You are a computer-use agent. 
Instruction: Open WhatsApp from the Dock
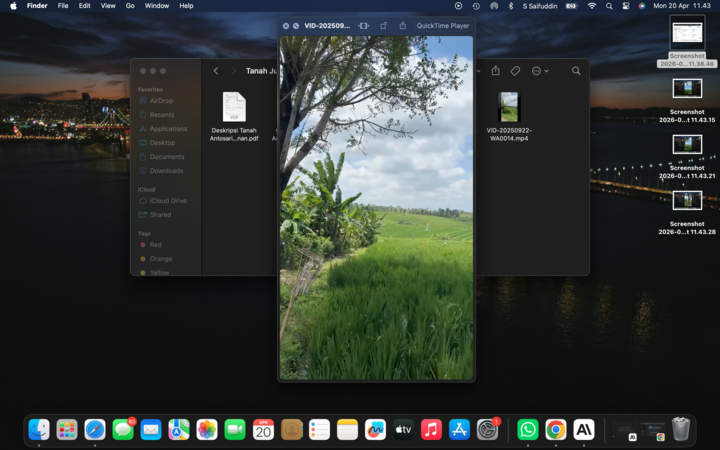[527, 429]
